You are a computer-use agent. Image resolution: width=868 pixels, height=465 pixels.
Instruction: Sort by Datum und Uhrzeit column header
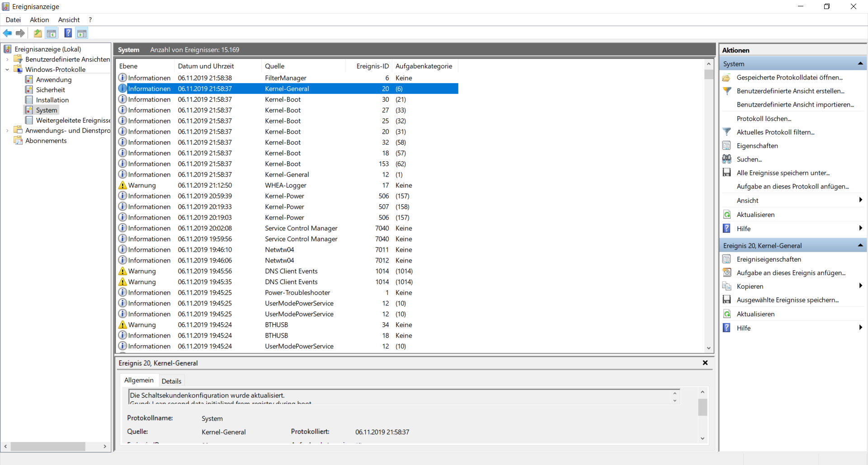click(x=218, y=66)
